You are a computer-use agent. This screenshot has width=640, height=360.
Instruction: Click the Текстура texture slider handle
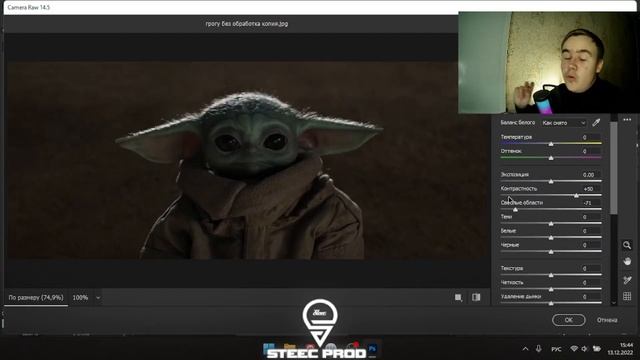[551, 275]
